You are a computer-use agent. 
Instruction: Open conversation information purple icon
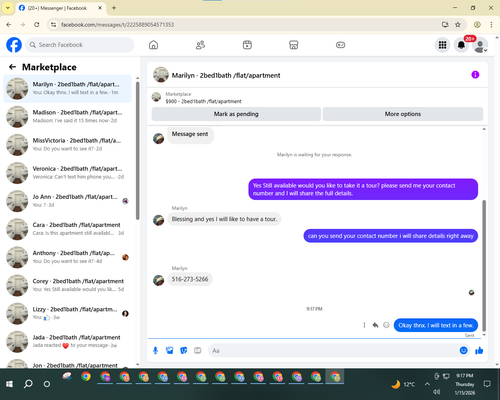(x=475, y=75)
